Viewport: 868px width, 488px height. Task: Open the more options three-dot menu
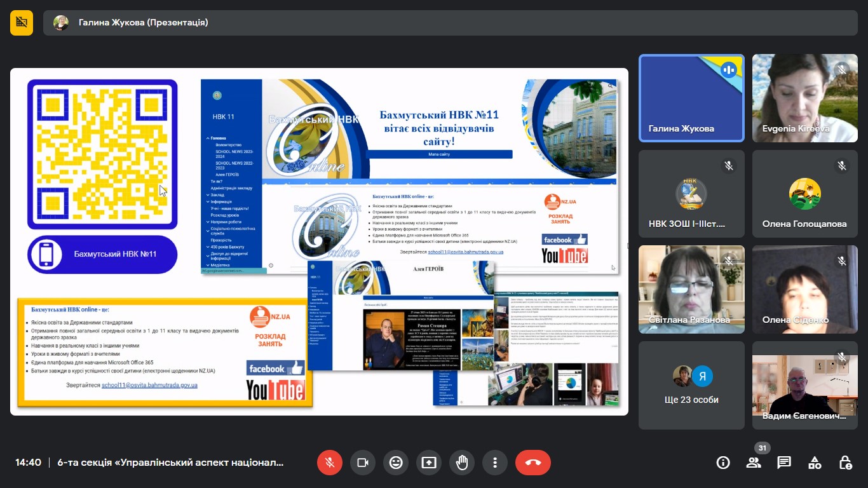[x=495, y=463]
